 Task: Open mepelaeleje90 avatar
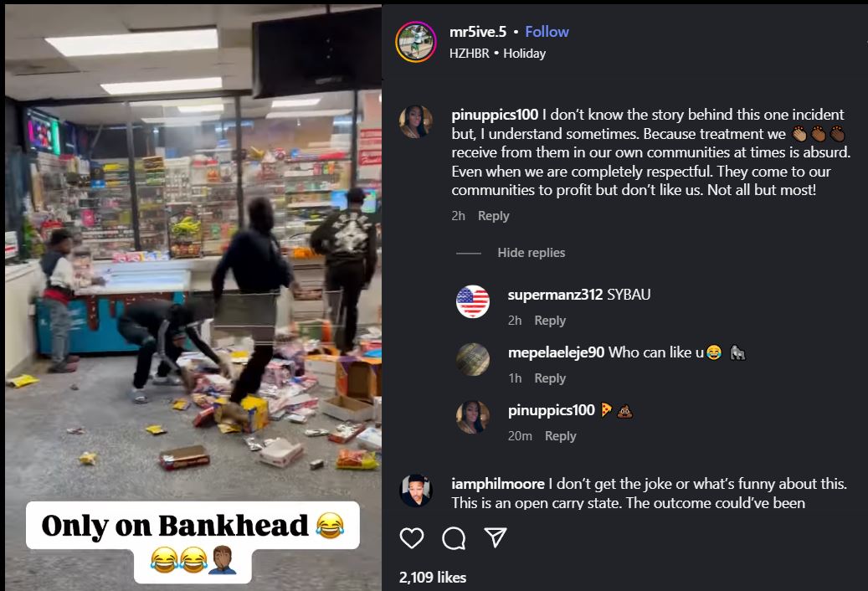coord(472,359)
